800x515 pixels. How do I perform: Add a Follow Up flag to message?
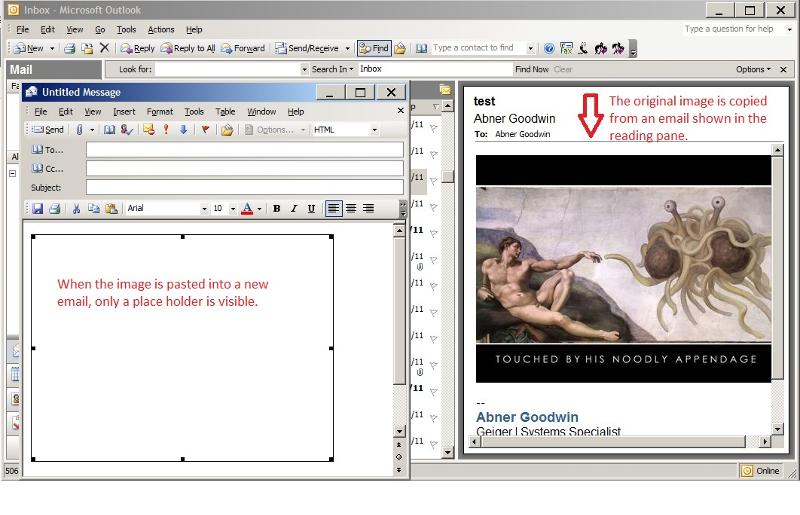click(x=205, y=130)
